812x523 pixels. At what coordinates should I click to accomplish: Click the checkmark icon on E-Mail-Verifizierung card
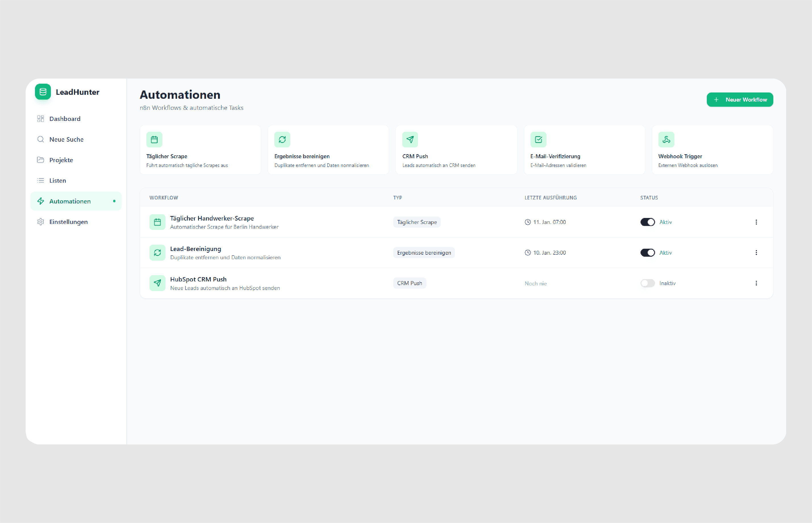tap(538, 140)
